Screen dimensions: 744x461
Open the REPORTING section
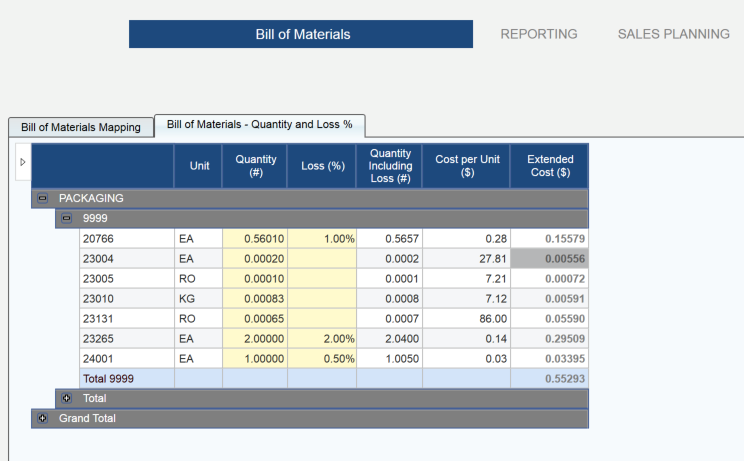click(539, 34)
